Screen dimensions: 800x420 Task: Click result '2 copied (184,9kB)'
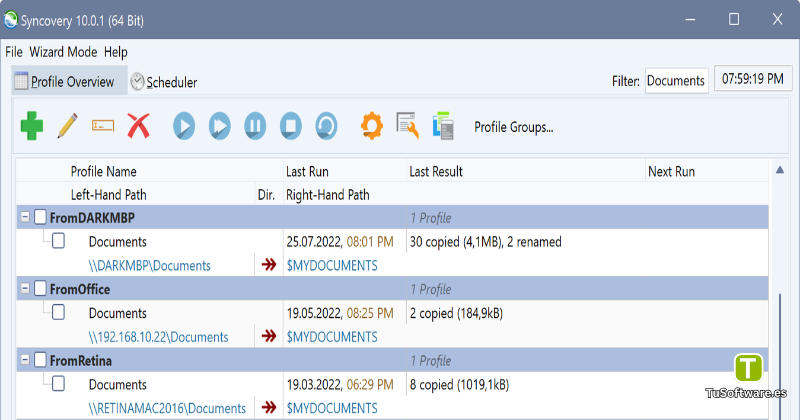(x=456, y=313)
